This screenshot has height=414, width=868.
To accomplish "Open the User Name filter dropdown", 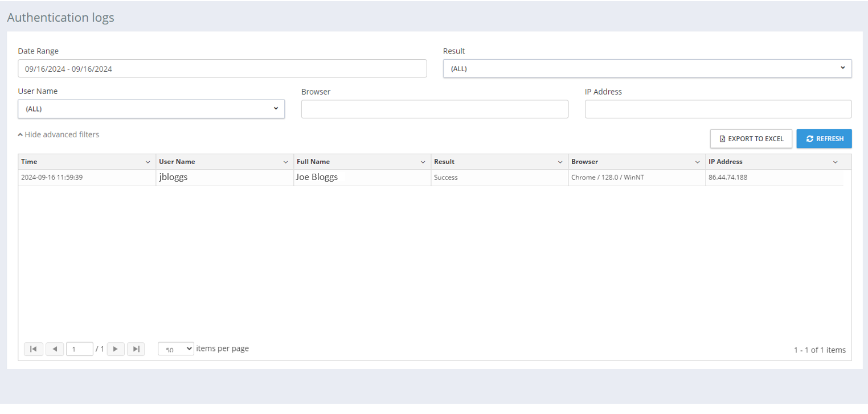I will point(151,109).
